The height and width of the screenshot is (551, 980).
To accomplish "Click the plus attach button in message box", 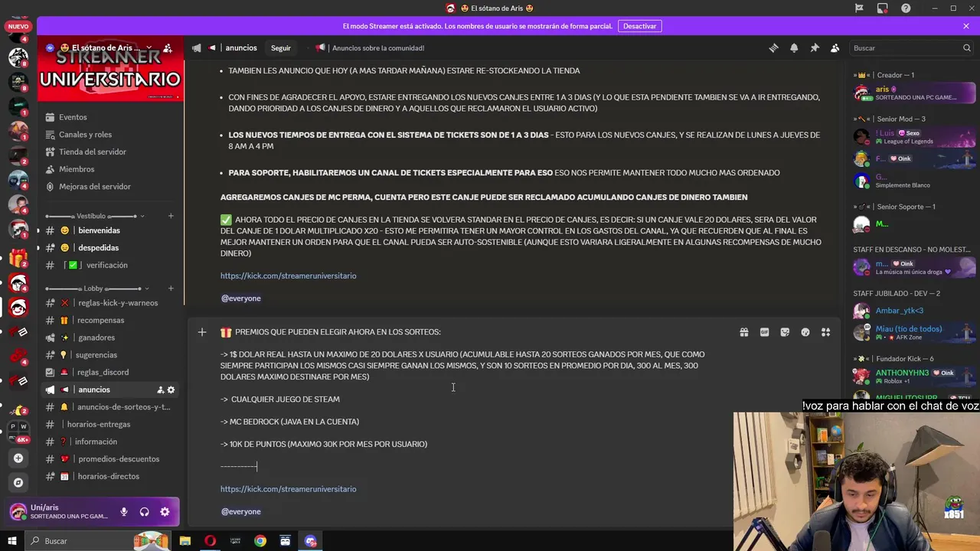I will (x=202, y=332).
